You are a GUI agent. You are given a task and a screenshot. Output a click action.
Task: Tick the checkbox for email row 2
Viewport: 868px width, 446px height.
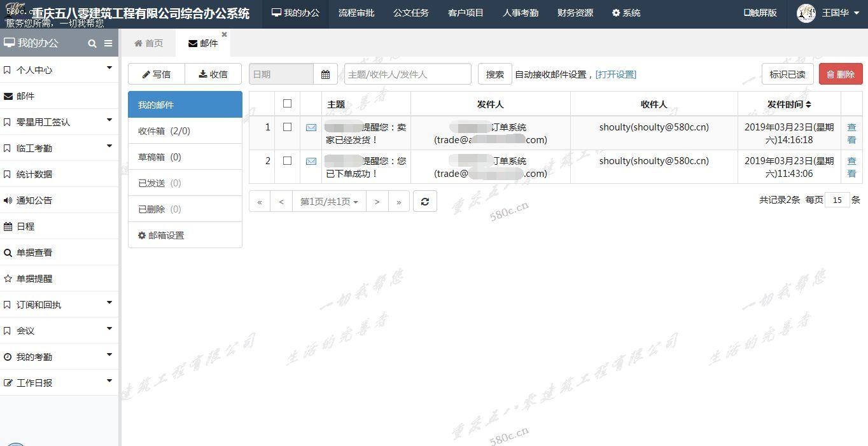[287, 161]
